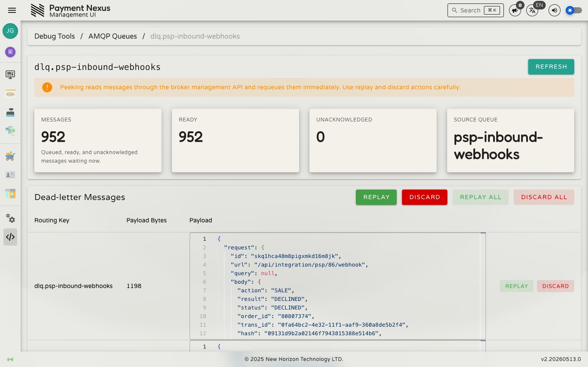
Task: Go to Debug Tools breadcrumb
Action: pyautogui.click(x=55, y=36)
